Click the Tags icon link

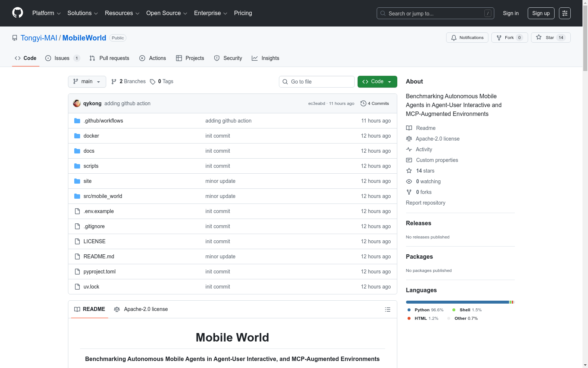153,82
